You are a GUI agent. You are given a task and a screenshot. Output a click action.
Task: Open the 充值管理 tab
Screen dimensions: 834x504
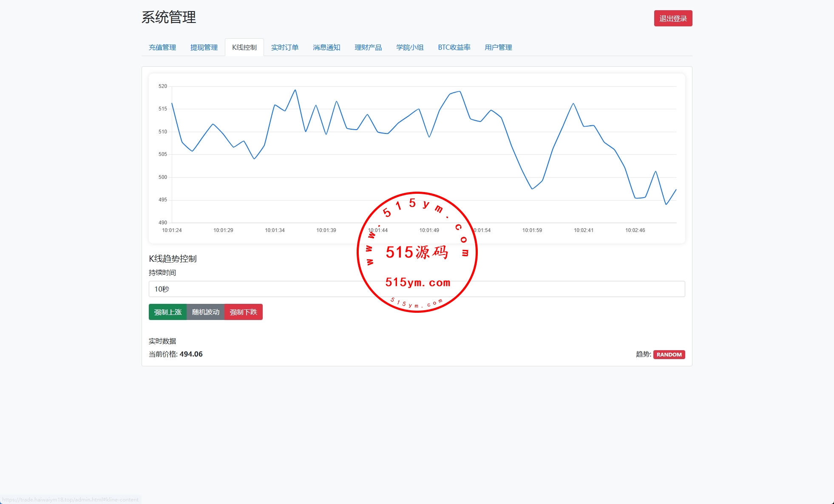click(162, 47)
